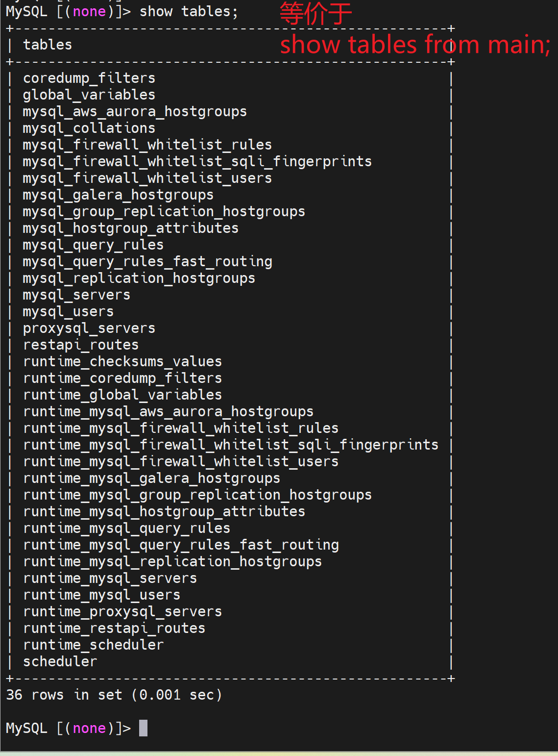Click the global_variables table entry
Viewport: 558px width, 756px height.
click(x=89, y=95)
